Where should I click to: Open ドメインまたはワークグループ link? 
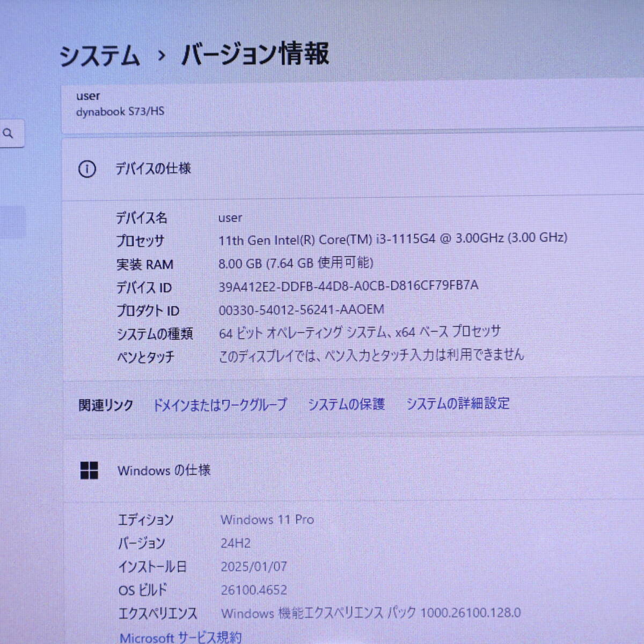click(x=220, y=405)
